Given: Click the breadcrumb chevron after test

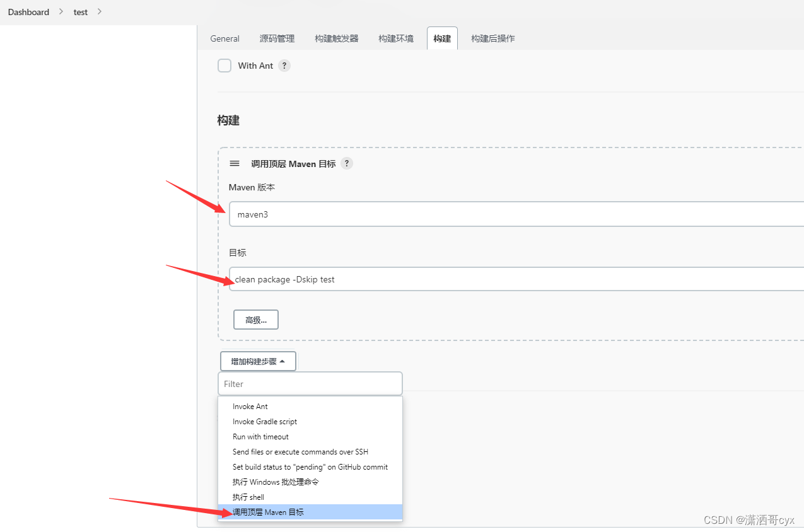Looking at the screenshot, I should (100, 12).
